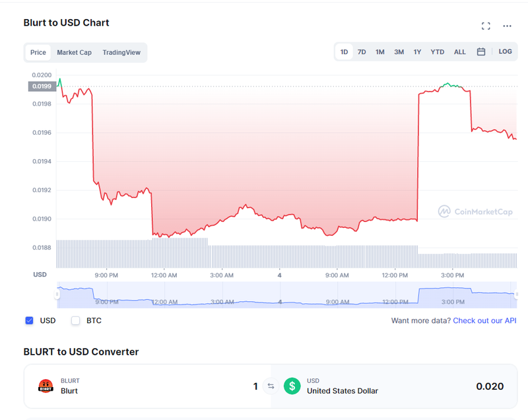Grab the left handle of range navigator

57,295
